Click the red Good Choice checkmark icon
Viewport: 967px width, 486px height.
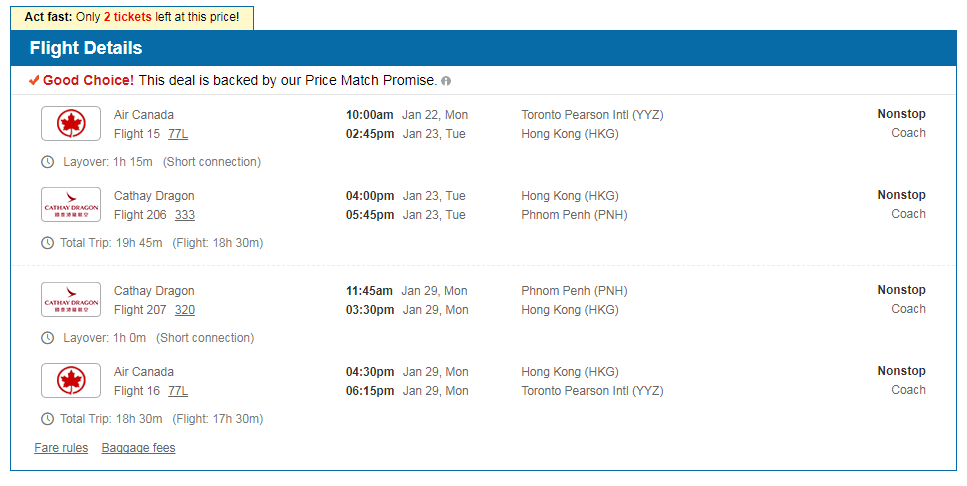pos(35,80)
